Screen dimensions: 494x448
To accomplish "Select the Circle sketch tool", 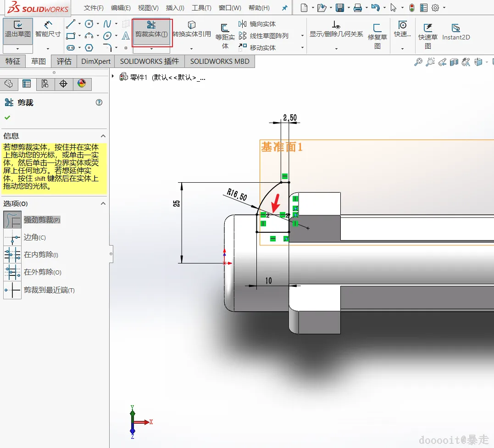I will point(89,24).
